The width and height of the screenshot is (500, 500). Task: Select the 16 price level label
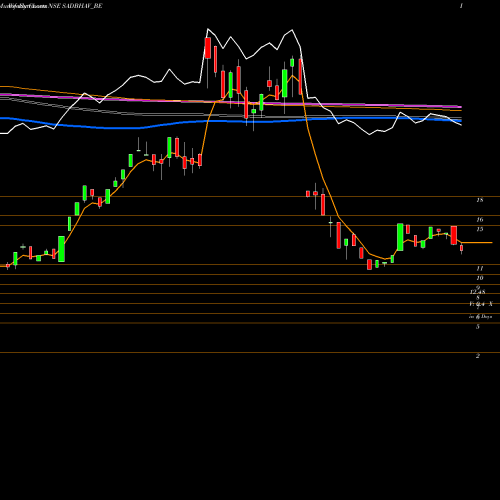coord(480,219)
